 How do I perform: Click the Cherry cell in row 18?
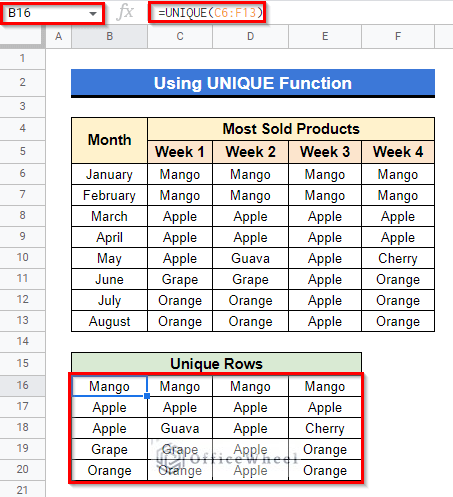pos(325,428)
